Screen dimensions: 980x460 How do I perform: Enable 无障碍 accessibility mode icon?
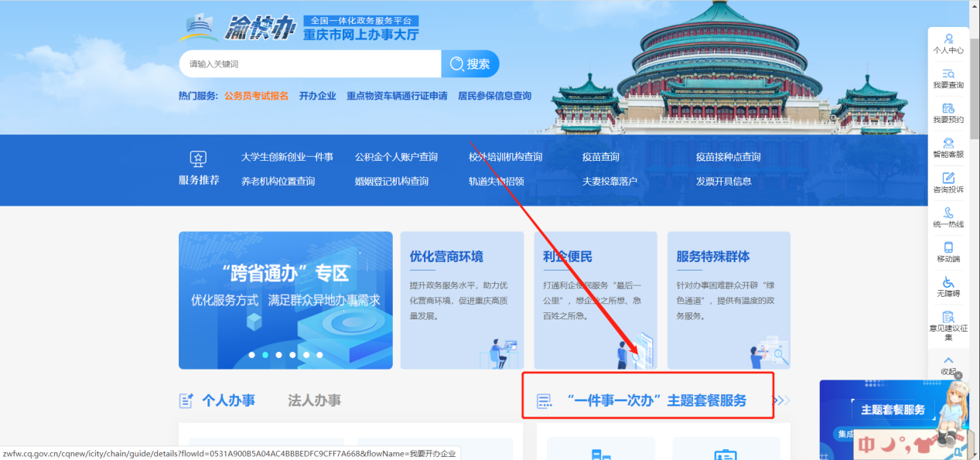click(x=948, y=288)
